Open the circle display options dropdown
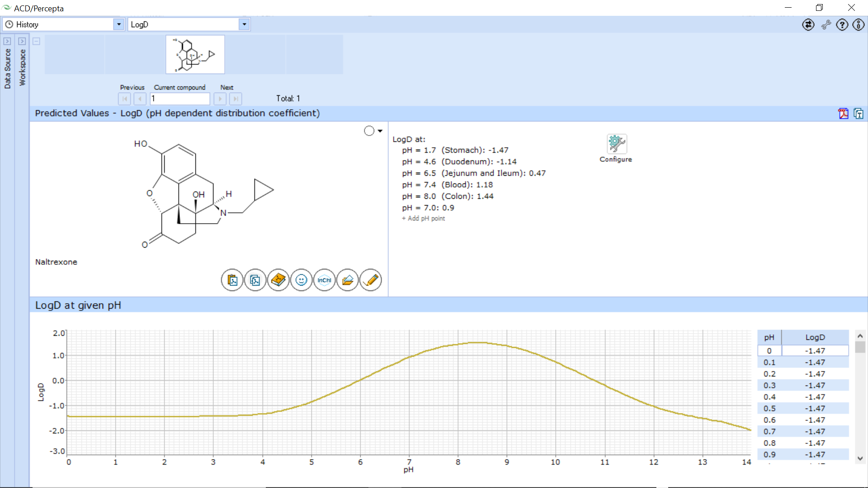This screenshot has width=868, height=488. pyautogui.click(x=379, y=131)
